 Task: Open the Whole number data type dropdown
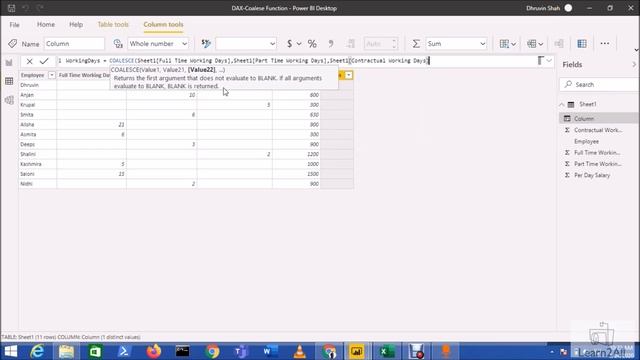pyautogui.click(x=158, y=44)
